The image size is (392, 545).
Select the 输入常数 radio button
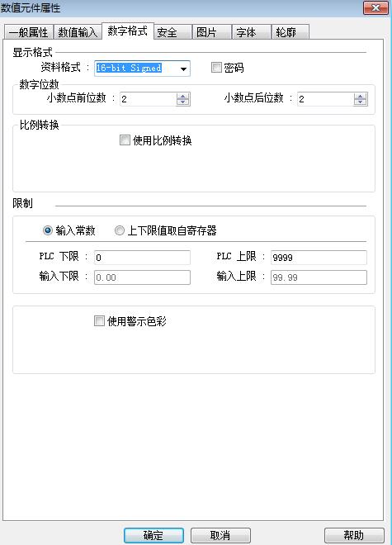pos(48,230)
